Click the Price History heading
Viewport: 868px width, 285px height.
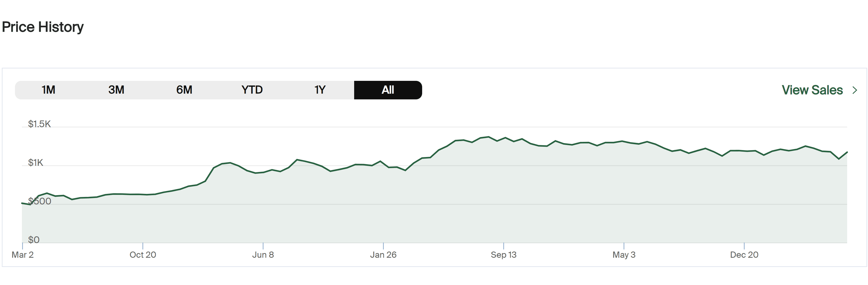pos(43,27)
